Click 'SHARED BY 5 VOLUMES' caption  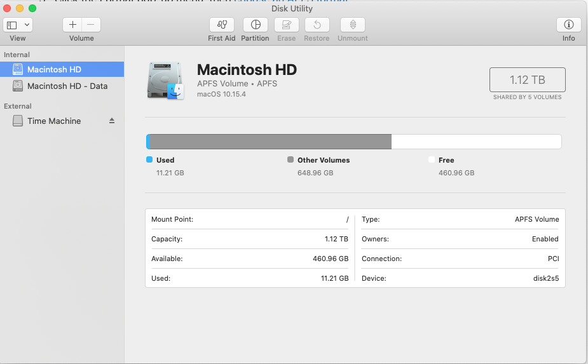click(527, 97)
